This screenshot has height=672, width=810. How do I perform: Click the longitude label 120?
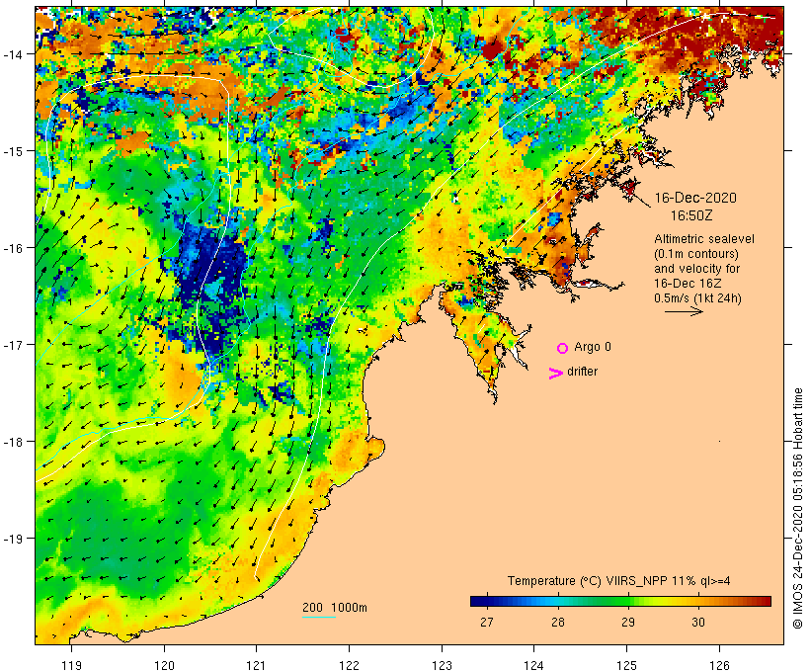(x=164, y=665)
